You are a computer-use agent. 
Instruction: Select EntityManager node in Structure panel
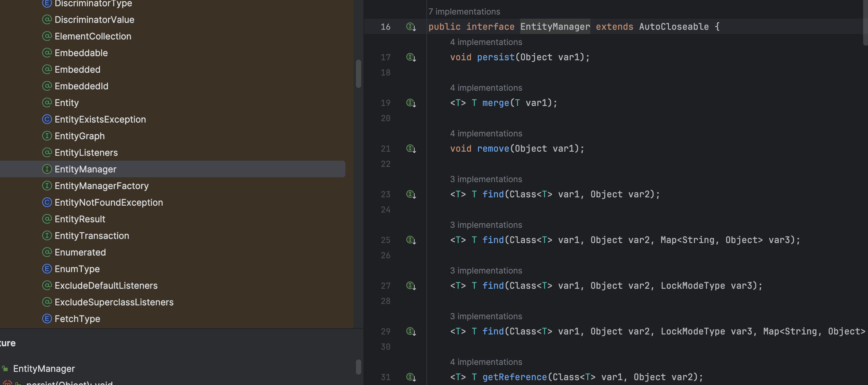pyautogui.click(x=44, y=369)
